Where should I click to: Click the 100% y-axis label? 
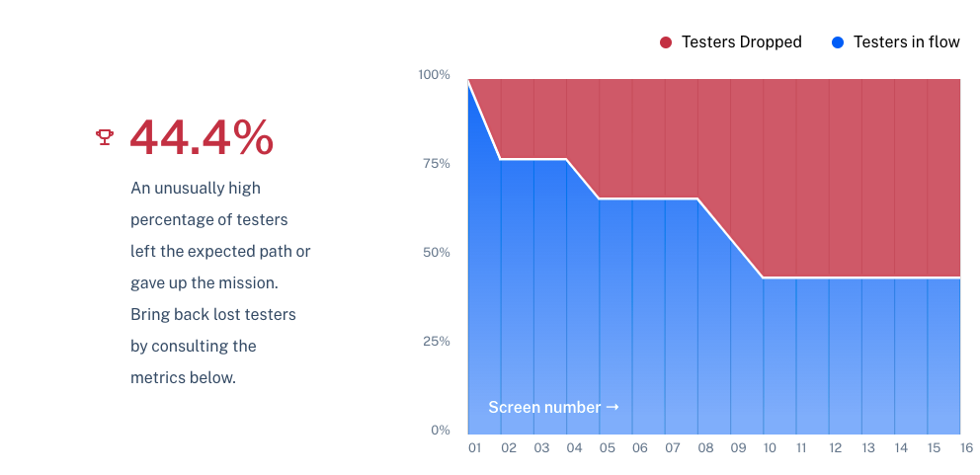(x=434, y=75)
